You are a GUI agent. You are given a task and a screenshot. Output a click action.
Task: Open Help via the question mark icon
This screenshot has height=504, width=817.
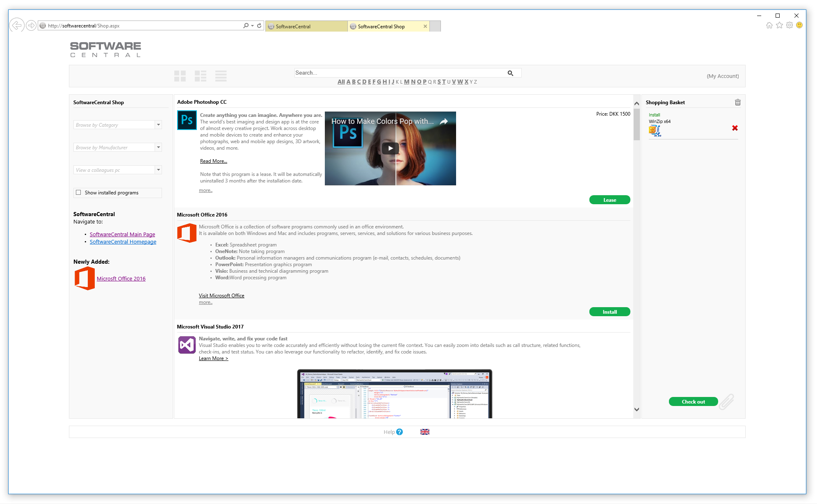pyautogui.click(x=399, y=432)
